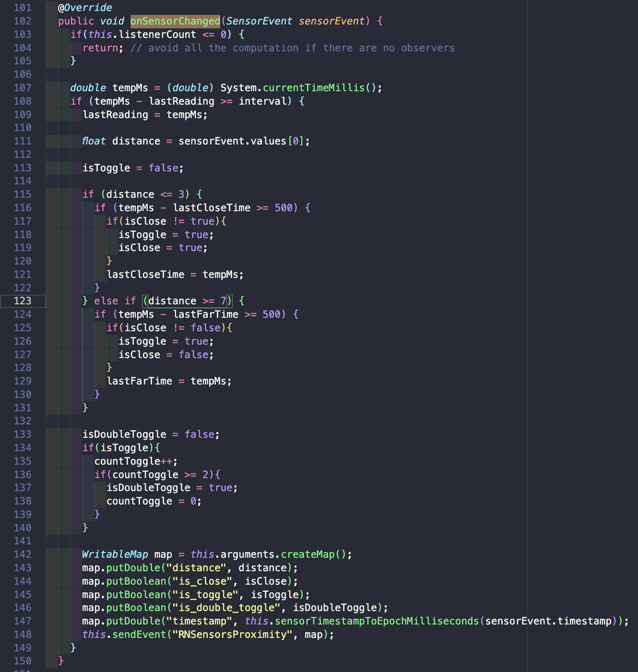Click line number 101 in the gutter
The image size is (638, 672).
pos(23,8)
